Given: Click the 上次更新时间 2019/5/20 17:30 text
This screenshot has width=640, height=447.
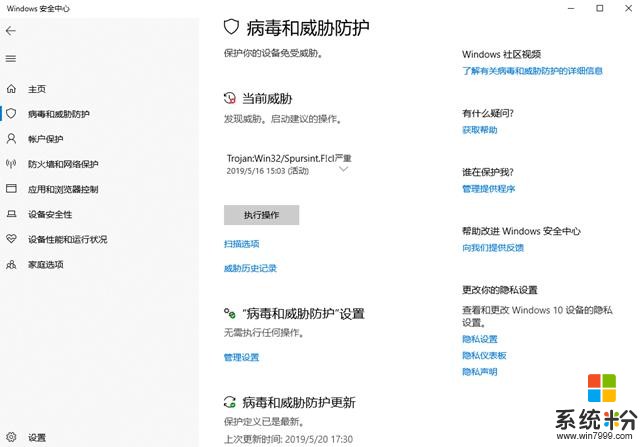Looking at the screenshot, I should point(288,439).
